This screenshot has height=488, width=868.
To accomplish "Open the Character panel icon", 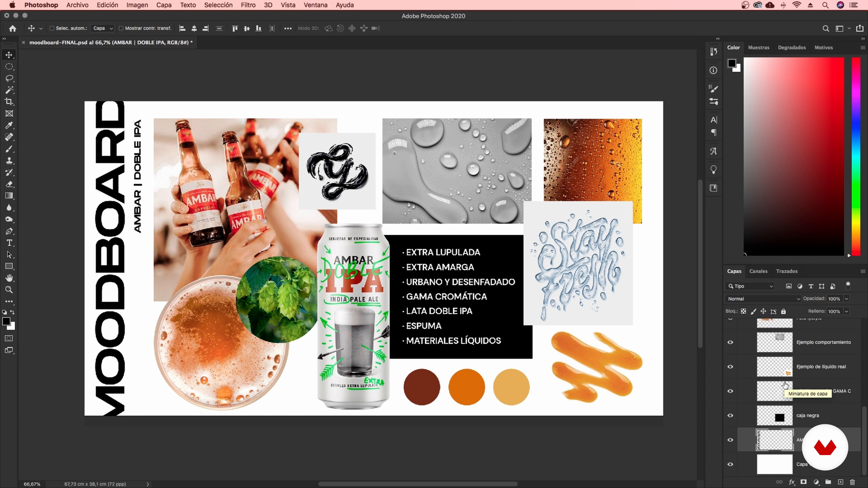I will point(713,120).
